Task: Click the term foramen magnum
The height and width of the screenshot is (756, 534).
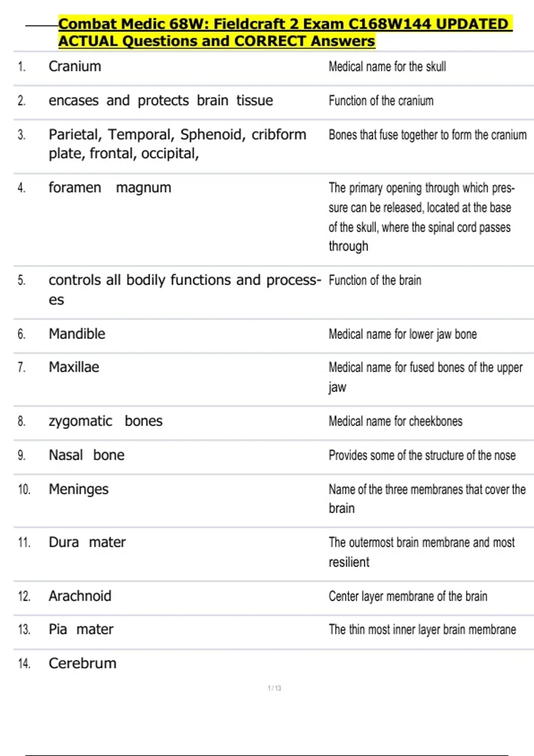Action: click(109, 188)
